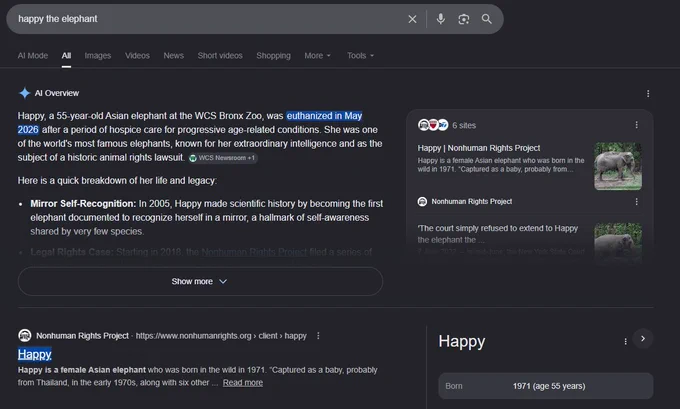Click the Mirror Self-Recognition bullet heading
Viewport: 680px width, 409px height.
83,203
